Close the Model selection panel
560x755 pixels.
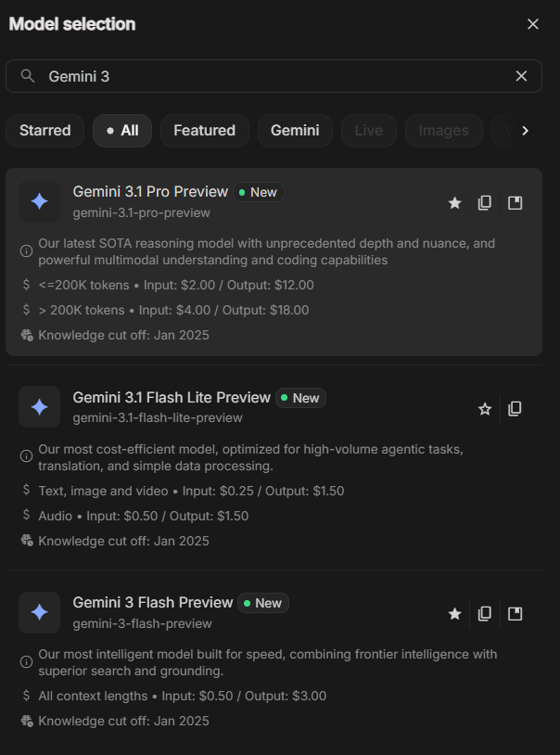pos(533,24)
